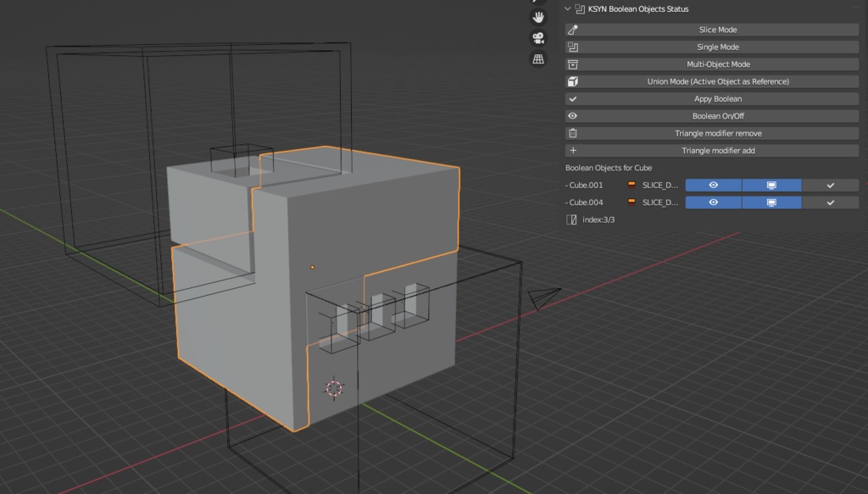Toggle viewport eye visibility for Cube.001
This screenshot has width=868, height=494.
point(713,185)
